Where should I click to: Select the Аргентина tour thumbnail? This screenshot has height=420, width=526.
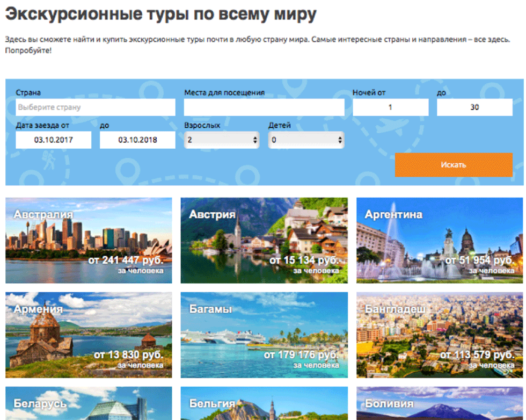440,240
